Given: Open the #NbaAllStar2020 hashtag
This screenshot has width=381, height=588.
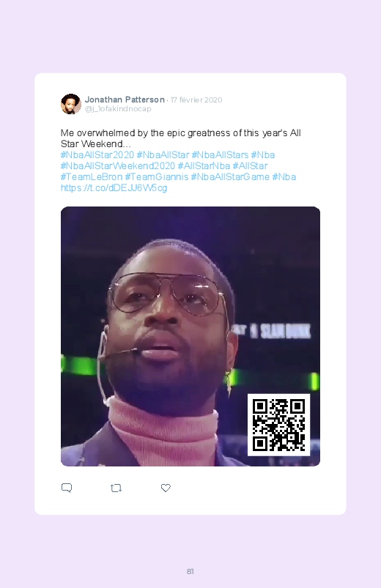Looking at the screenshot, I should coord(97,155).
